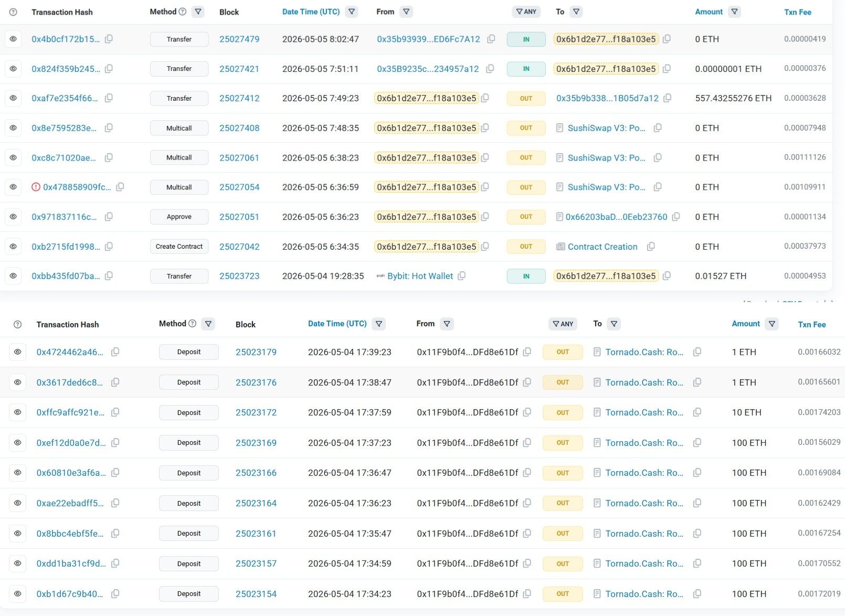Preview transaction 0xae22ebadff5 with eye icon
This screenshot has width=845, height=616.
tap(17, 503)
